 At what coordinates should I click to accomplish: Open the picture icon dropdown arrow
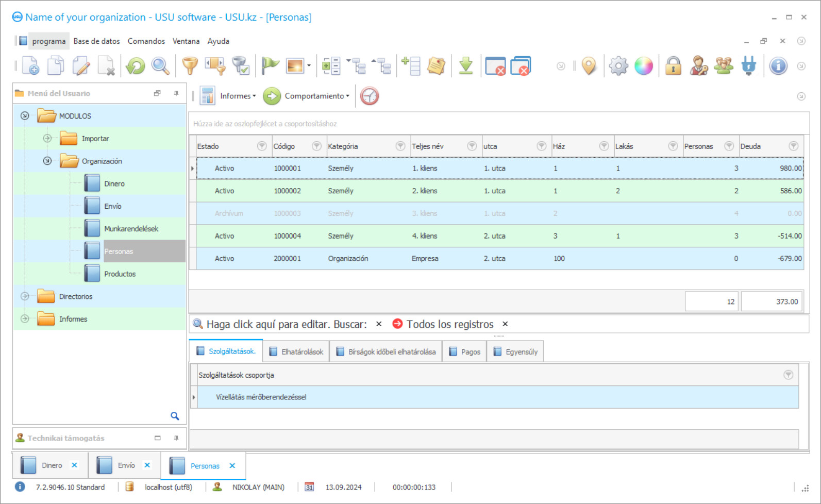click(309, 66)
